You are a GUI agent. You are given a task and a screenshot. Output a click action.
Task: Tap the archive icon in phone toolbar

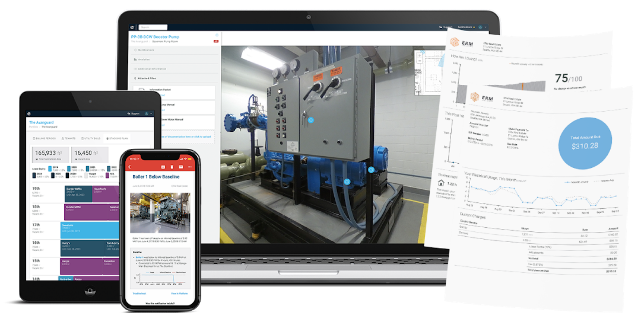[x=163, y=167]
